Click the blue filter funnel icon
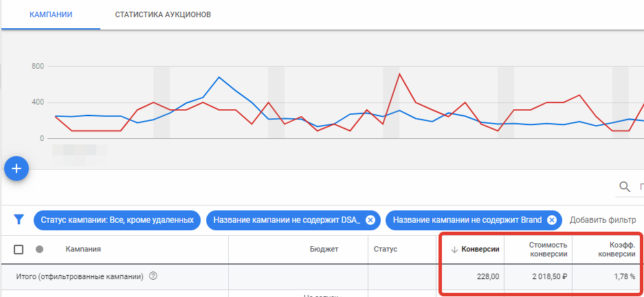 click(x=19, y=220)
